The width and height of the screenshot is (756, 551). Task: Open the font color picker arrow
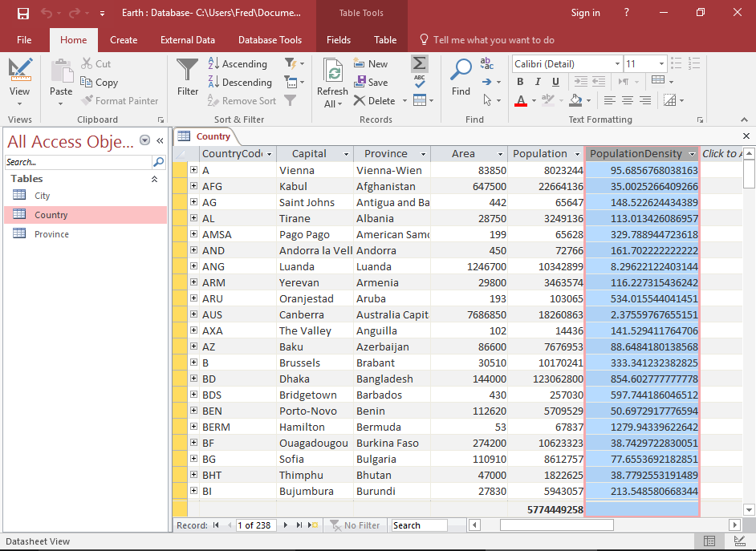[534, 101]
